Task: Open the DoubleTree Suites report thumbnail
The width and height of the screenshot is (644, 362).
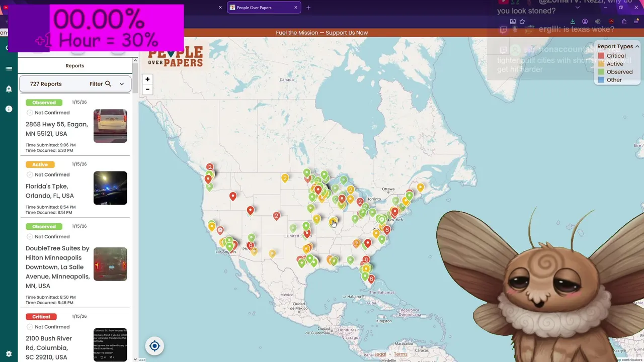Action: [x=110, y=264]
